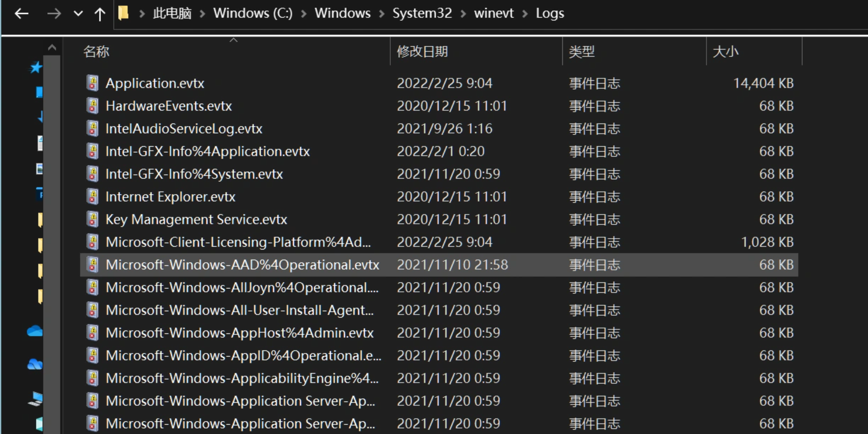868x434 pixels.
Task: Expand the chevron after System32 in breadcrumb
Action: coord(464,14)
